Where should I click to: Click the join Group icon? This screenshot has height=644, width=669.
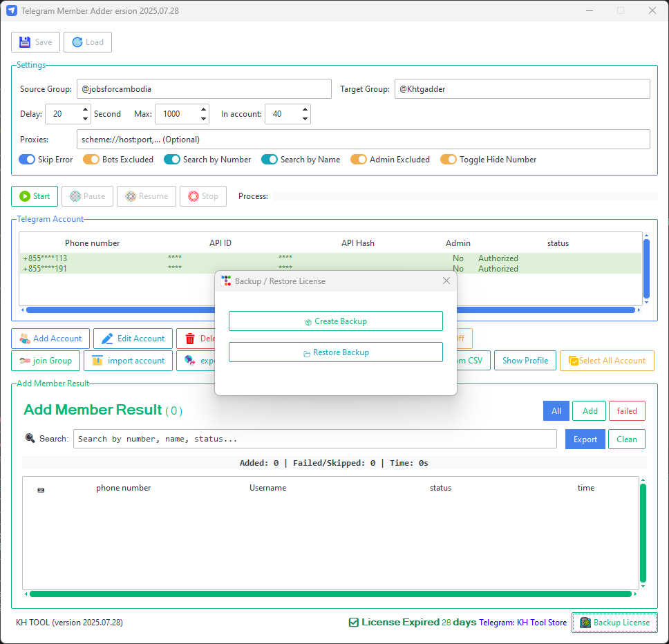pyautogui.click(x=25, y=361)
